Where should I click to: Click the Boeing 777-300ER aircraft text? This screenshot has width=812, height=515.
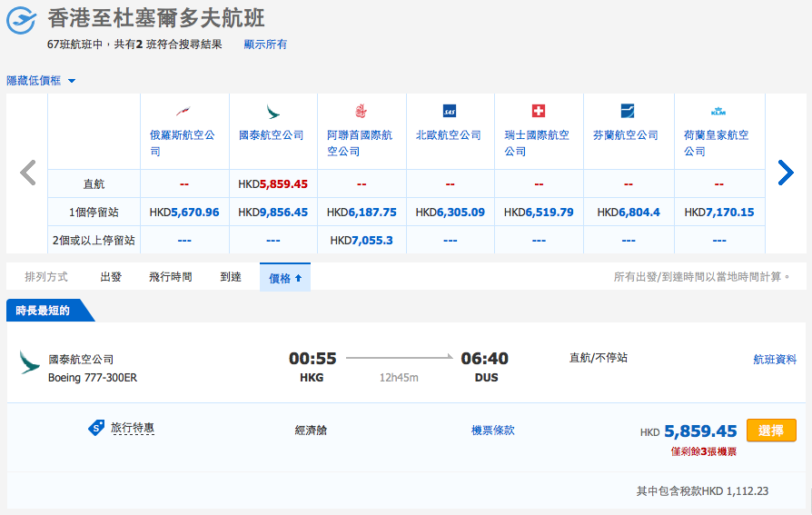coord(93,378)
